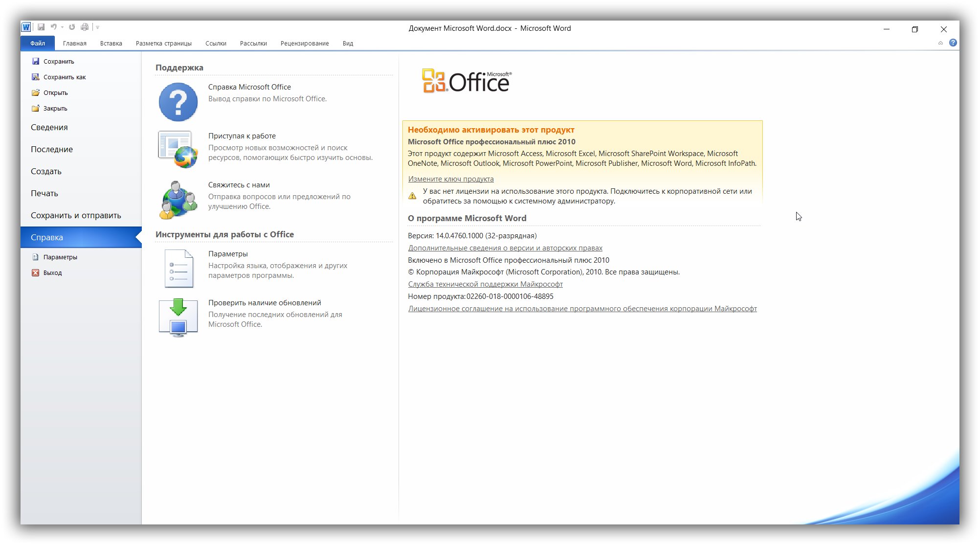Switch to the Рецензирование tab
This screenshot has height=545, width=980.
305,43
